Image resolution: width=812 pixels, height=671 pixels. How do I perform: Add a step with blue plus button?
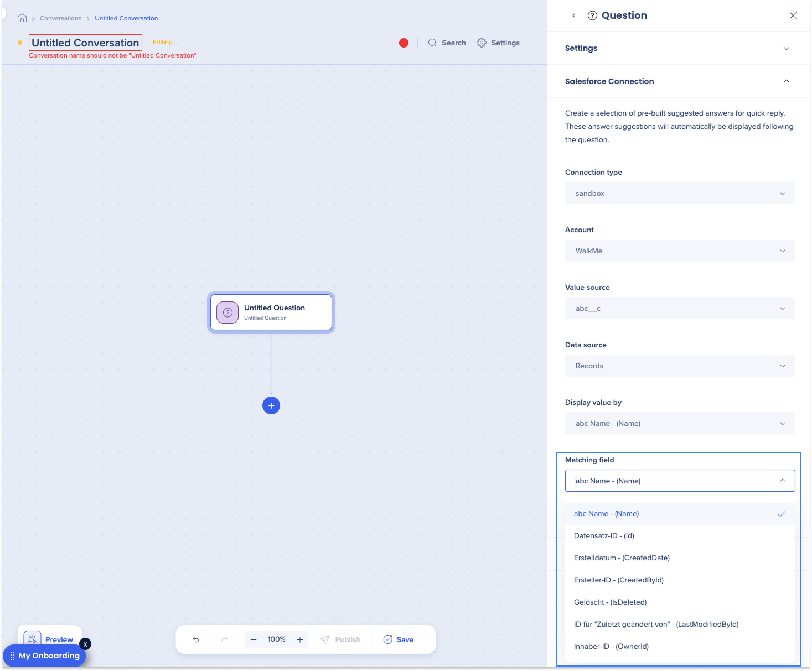pyautogui.click(x=271, y=405)
